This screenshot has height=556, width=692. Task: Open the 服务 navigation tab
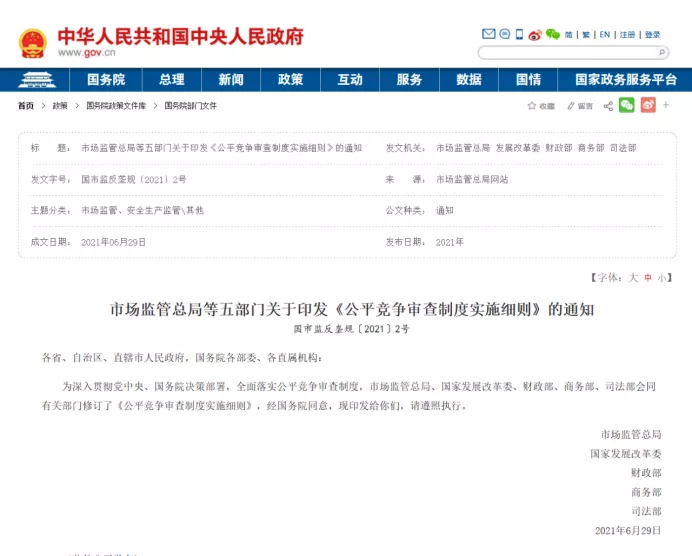(409, 80)
